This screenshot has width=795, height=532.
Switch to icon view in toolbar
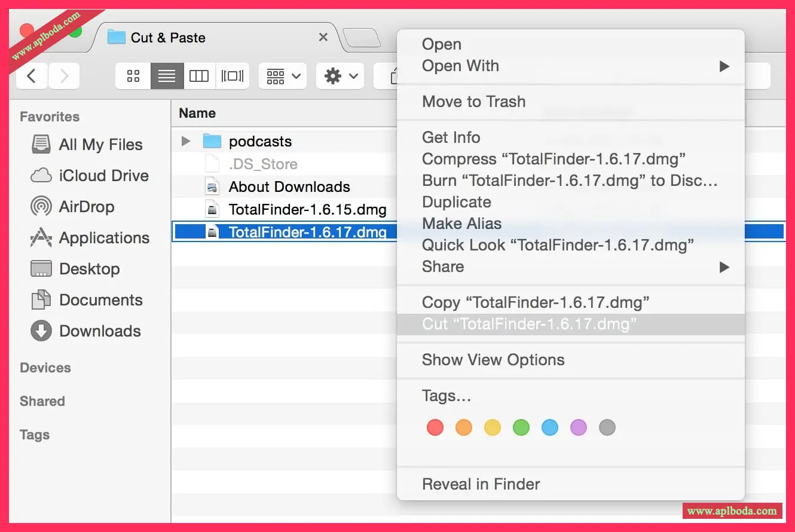133,76
